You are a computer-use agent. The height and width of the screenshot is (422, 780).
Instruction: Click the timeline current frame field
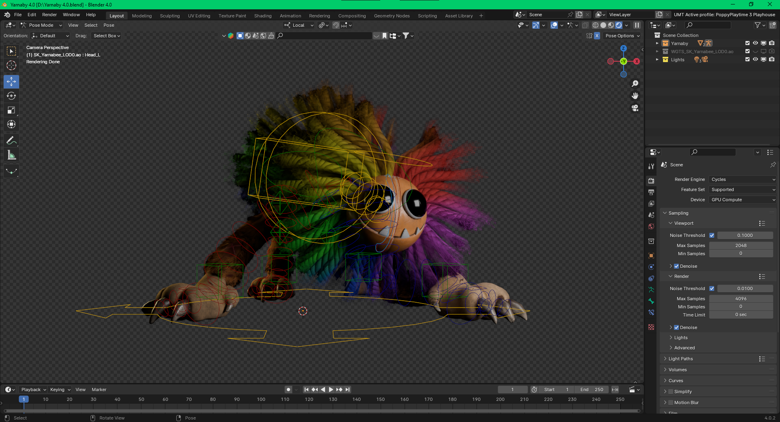click(x=512, y=390)
